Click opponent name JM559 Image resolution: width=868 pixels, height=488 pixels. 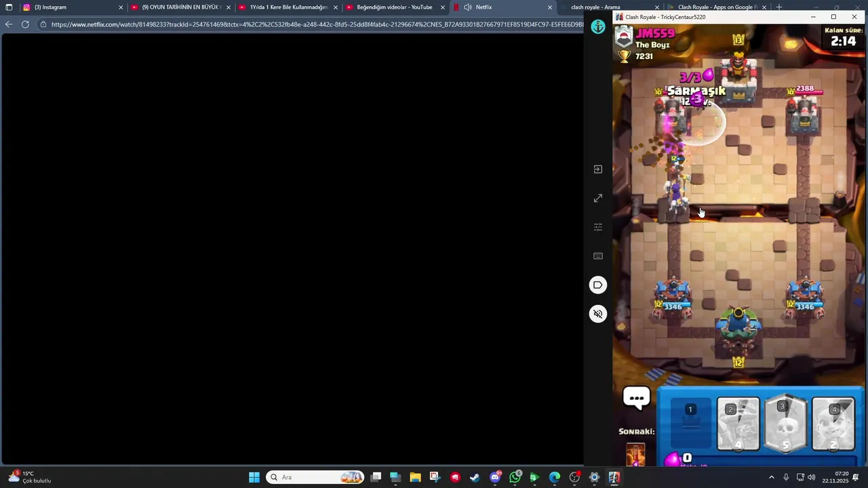655,33
